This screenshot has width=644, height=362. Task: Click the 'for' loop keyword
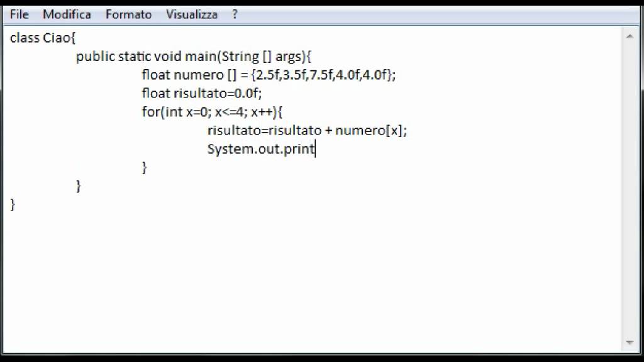point(150,112)
